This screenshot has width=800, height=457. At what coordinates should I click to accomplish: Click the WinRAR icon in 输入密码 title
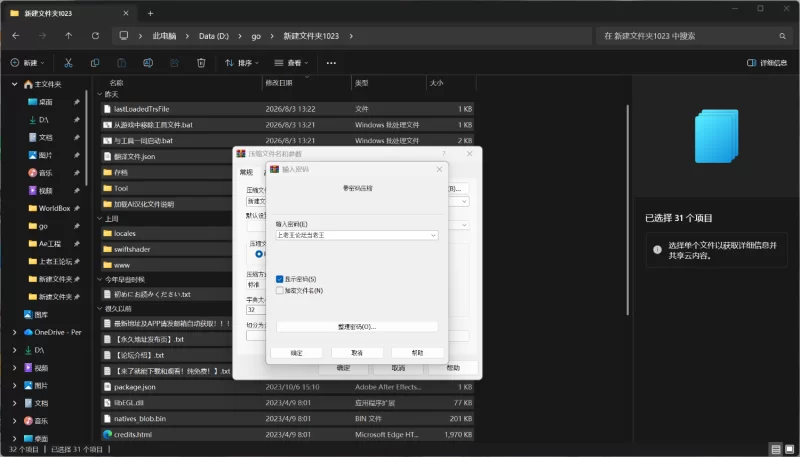coord(274,169)
